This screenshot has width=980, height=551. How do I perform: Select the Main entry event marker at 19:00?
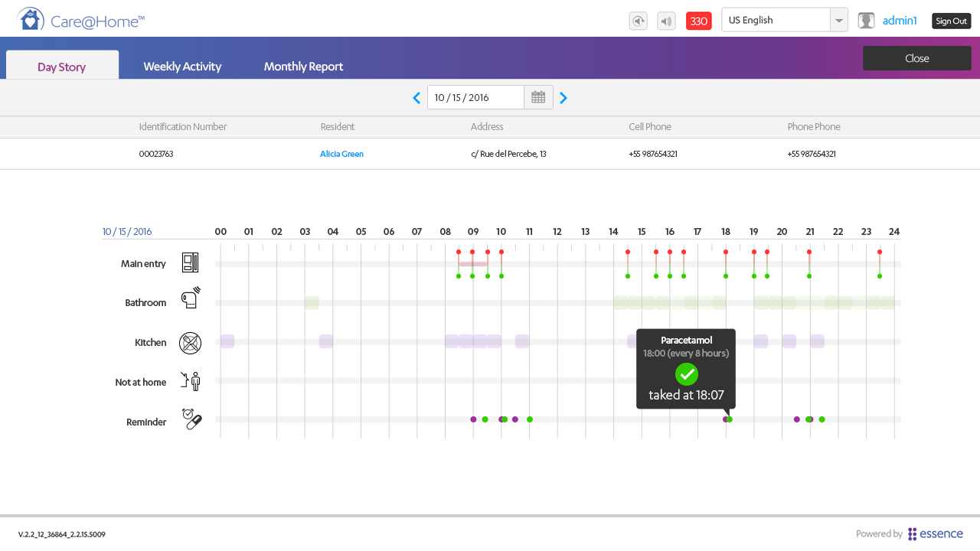pyautogui.click(x=754, y=264)
